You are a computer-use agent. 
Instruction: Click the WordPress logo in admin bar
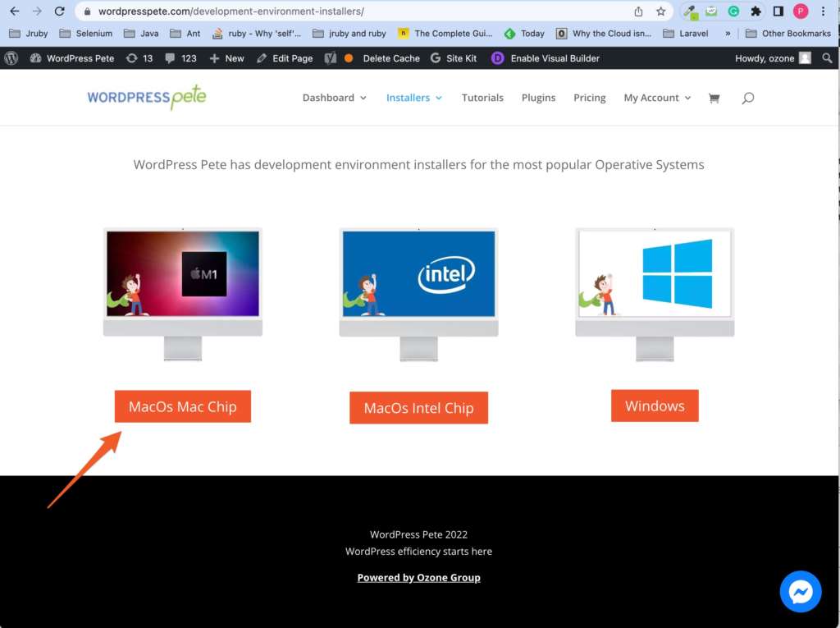(x=11, y=58)
